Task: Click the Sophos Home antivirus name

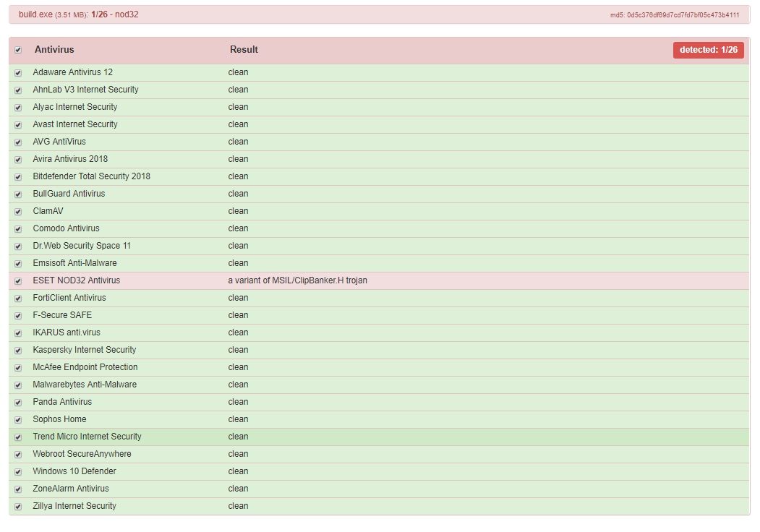Action: tap(59, 419)
